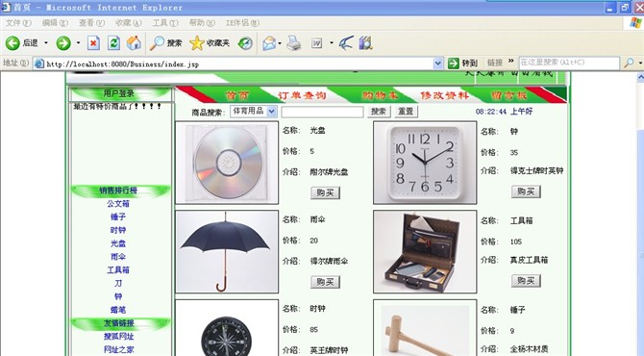Open the Edit button dropdown arrow
The height and width of the screenshot is (356, 644).
[x=331, y=42]
